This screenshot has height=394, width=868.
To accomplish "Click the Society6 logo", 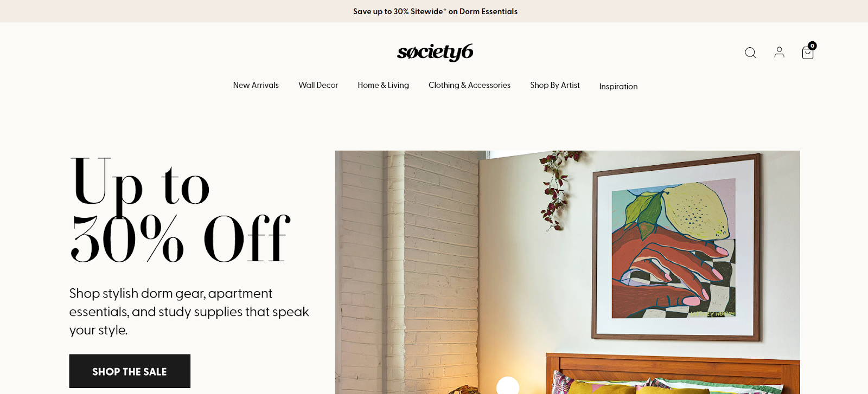I will [435, 52].
